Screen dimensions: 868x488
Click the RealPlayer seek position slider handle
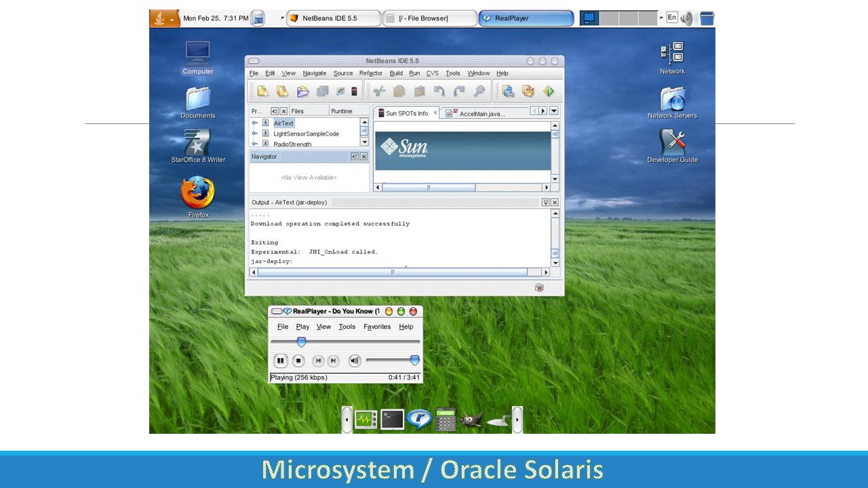(301, 342)
